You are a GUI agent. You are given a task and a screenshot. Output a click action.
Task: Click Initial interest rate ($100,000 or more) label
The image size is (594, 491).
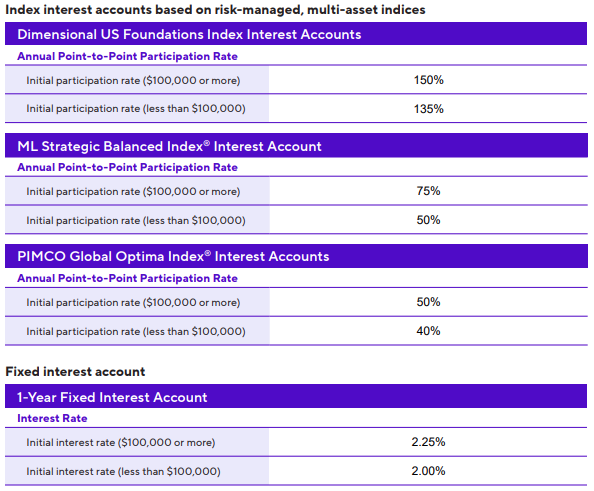(x=120, y=443)
